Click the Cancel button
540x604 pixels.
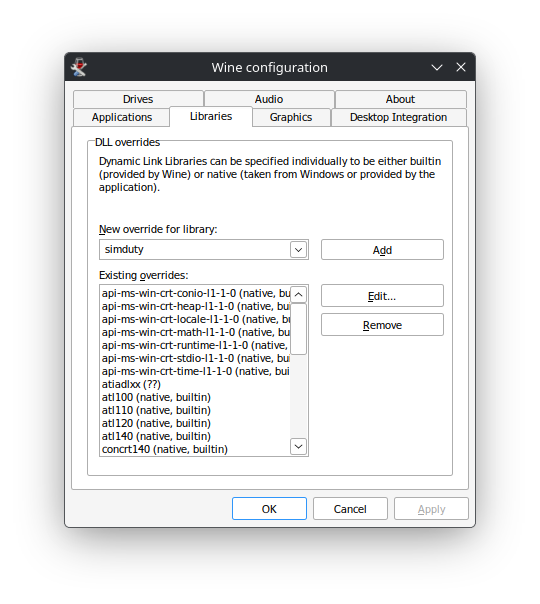point(350,509)
